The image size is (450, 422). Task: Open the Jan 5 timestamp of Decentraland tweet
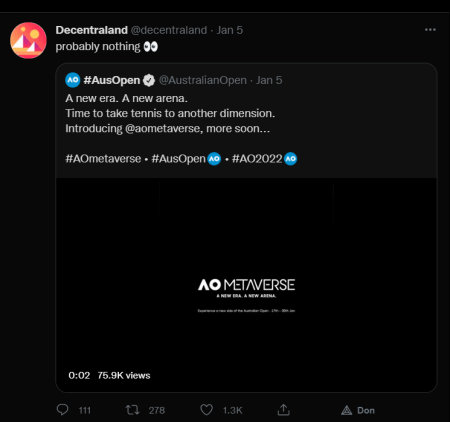230,30
